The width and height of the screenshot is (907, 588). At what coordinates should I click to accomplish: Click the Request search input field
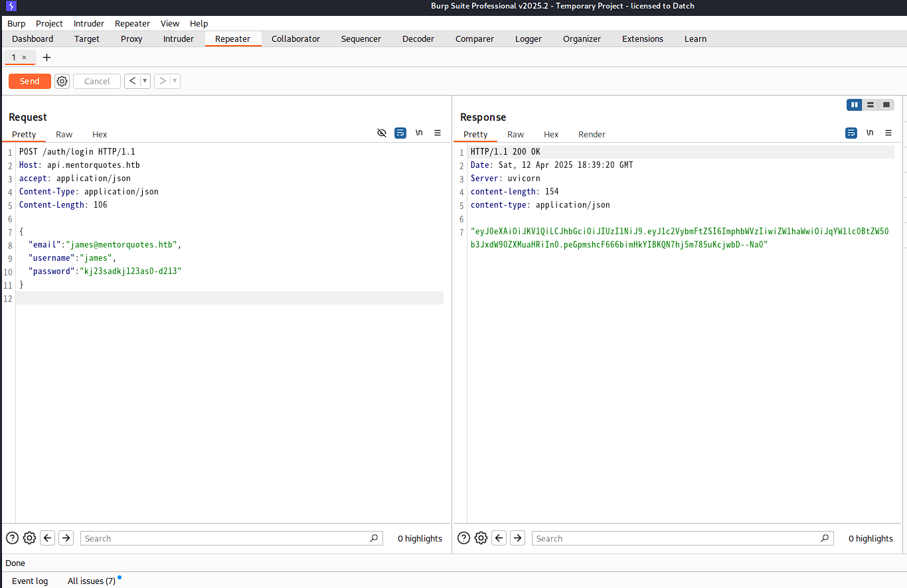[x=232, y=538]
